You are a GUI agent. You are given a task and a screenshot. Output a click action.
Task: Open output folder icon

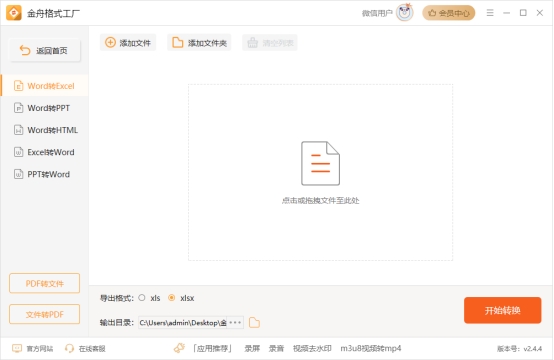pyautogui.click(x=254, y=323)
